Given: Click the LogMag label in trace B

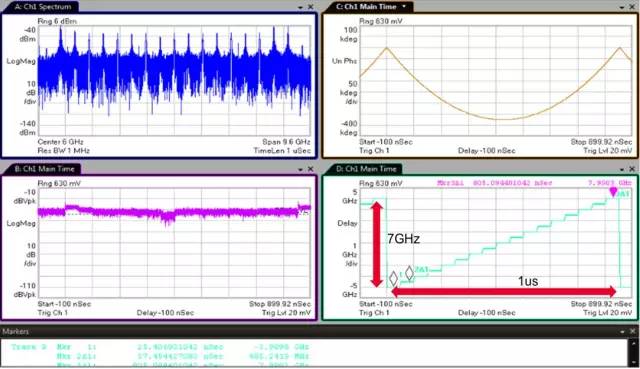Looking at the screenshot, I should pos(21,223).
